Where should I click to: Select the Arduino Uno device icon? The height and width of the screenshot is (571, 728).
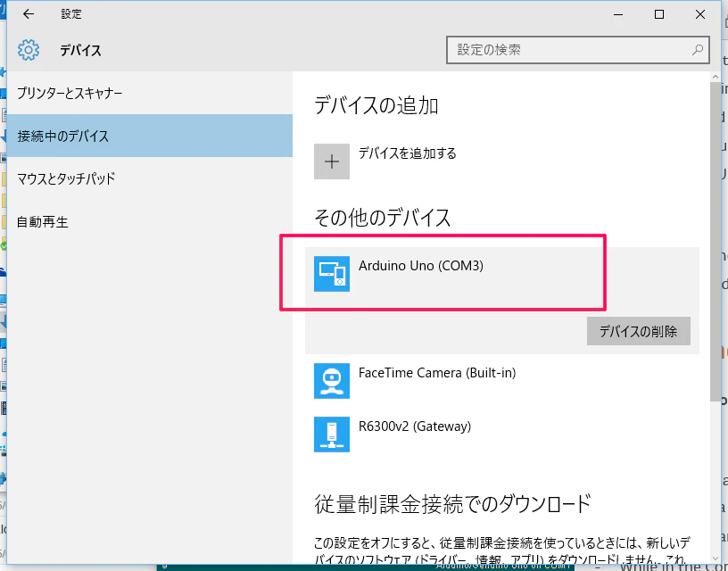pos(332,274)
